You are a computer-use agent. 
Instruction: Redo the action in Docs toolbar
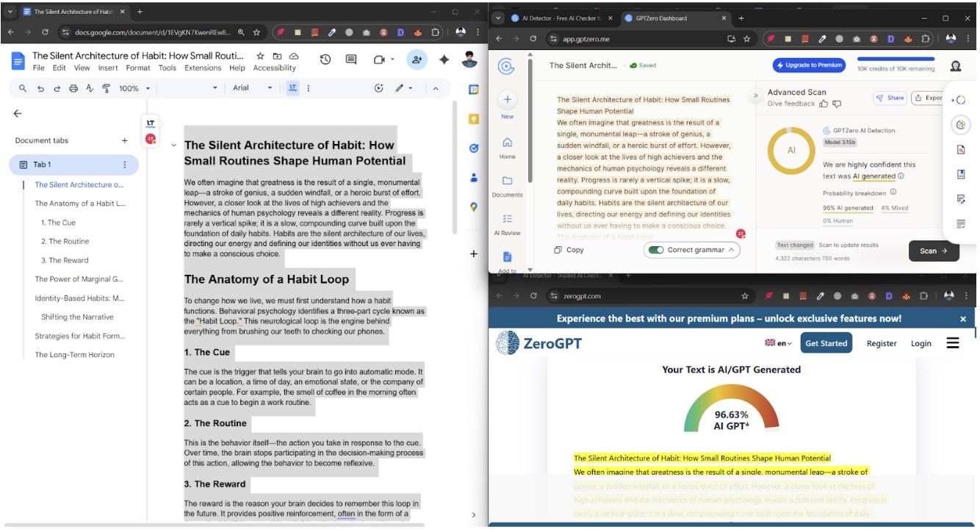pos(57,88)
